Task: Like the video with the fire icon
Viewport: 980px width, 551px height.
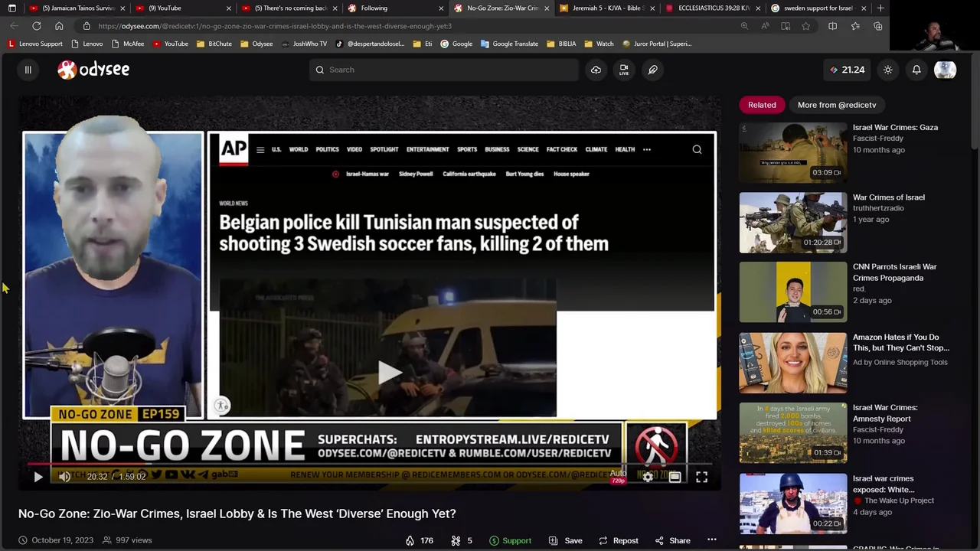Action: point(420,540)
